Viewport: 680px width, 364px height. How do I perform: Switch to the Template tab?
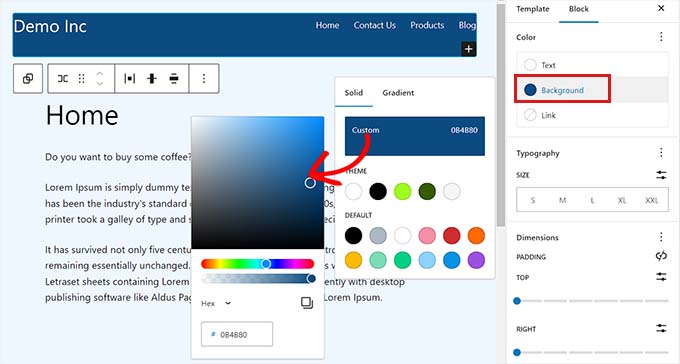tap(533, 9)
